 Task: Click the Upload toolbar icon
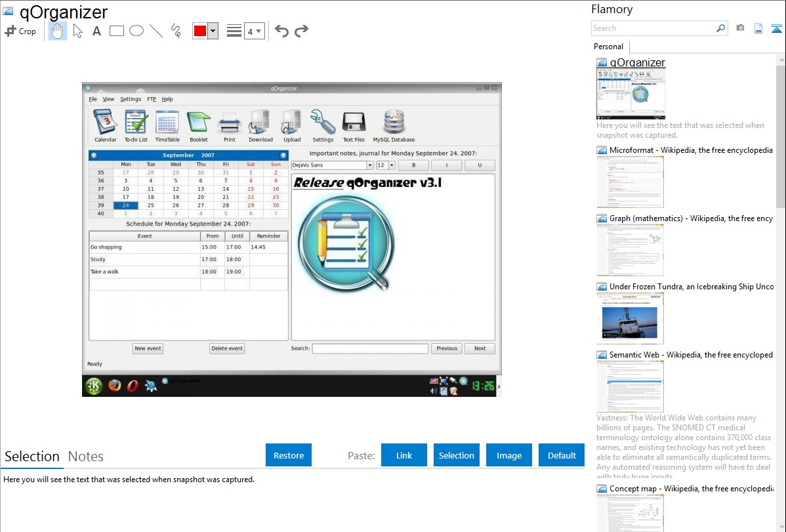point(292,126)
